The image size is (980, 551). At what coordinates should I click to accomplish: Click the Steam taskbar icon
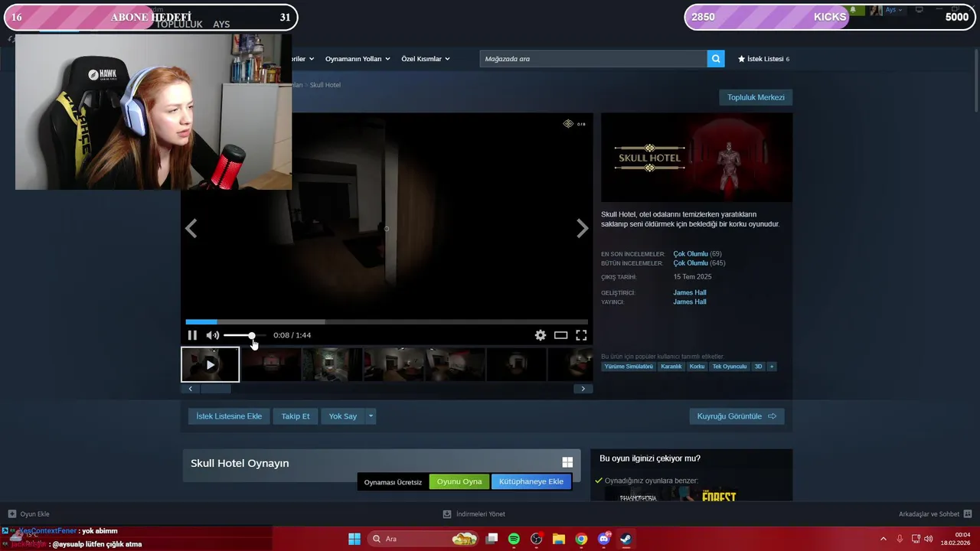[x=626, y=539]
